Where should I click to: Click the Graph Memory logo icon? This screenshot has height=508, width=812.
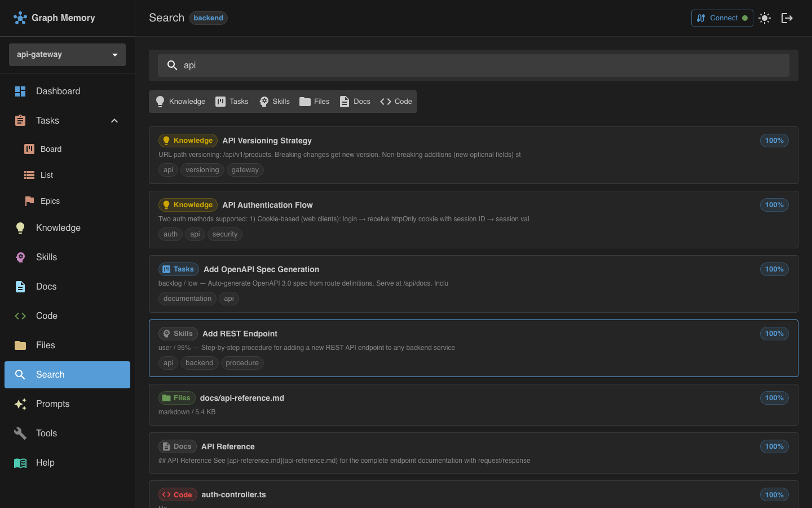(x=20, y=18)
